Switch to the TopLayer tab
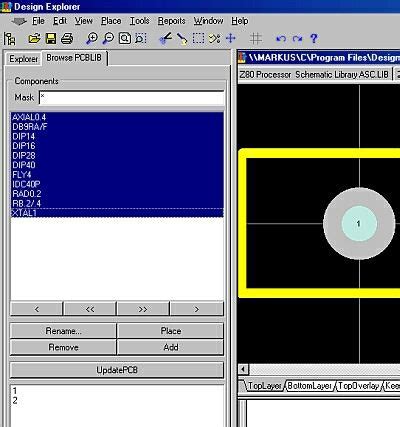Image resolution: width=400 pixels, height=427 pixels. [265, 386]
